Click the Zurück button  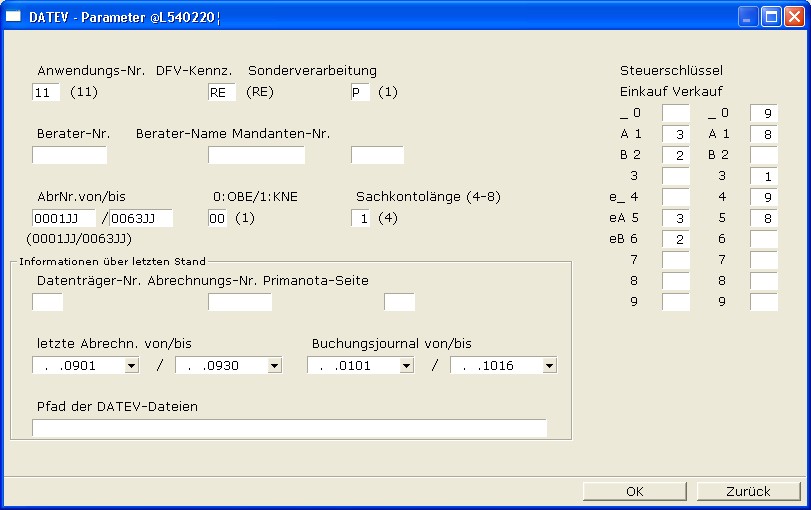[748, 491]
